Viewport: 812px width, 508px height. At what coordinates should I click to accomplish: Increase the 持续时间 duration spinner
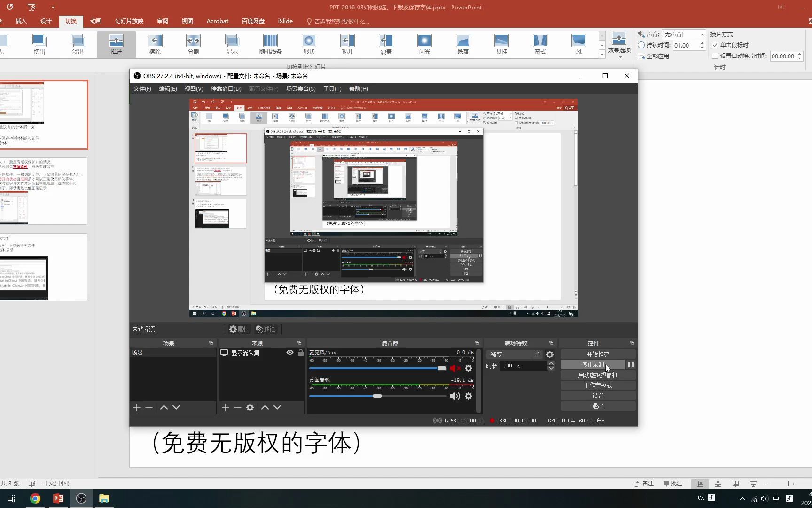click(x=703, y=43)
